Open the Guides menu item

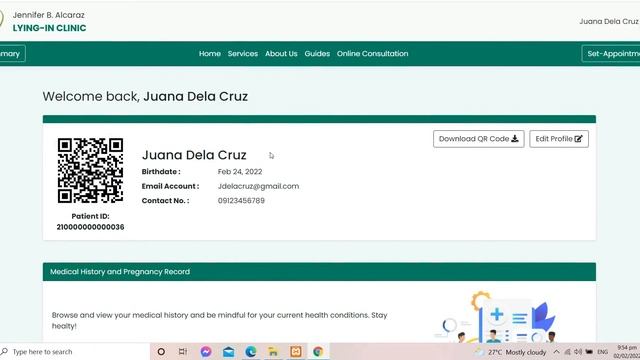pos(317,53)
